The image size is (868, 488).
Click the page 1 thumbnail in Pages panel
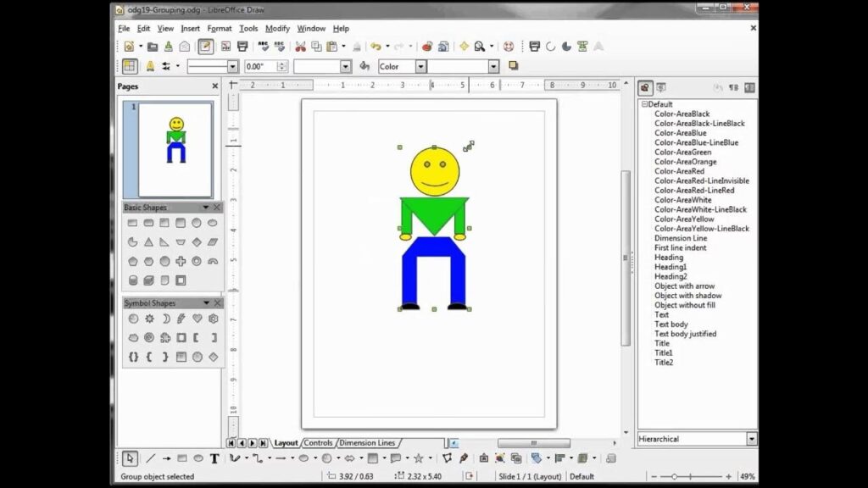pos(175,148)
